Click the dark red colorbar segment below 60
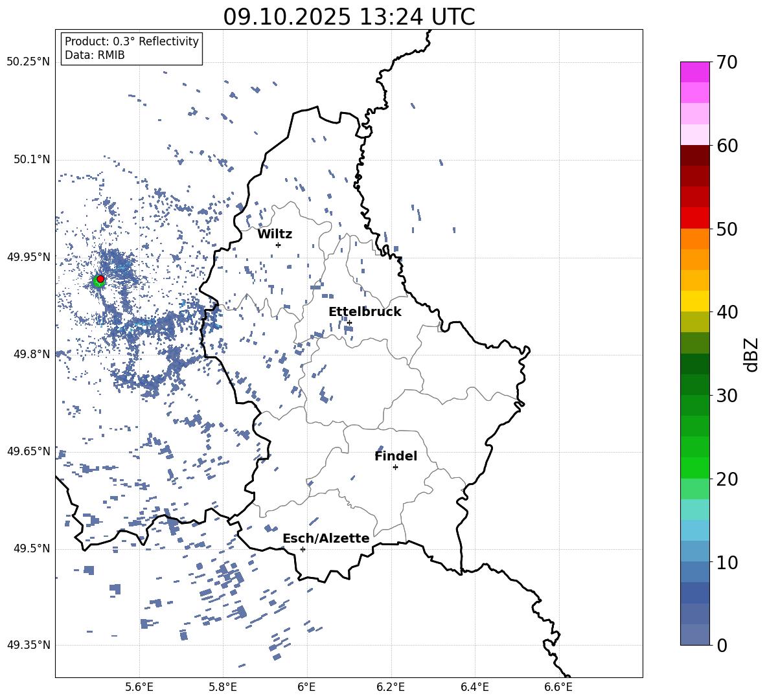The height and width of the screenshot is (700, 767). pos(694,155)
